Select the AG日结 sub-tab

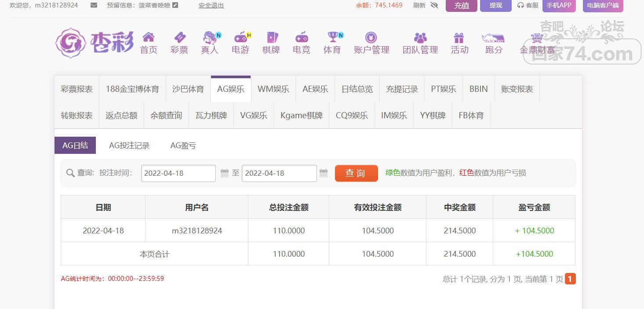[75, 145]
